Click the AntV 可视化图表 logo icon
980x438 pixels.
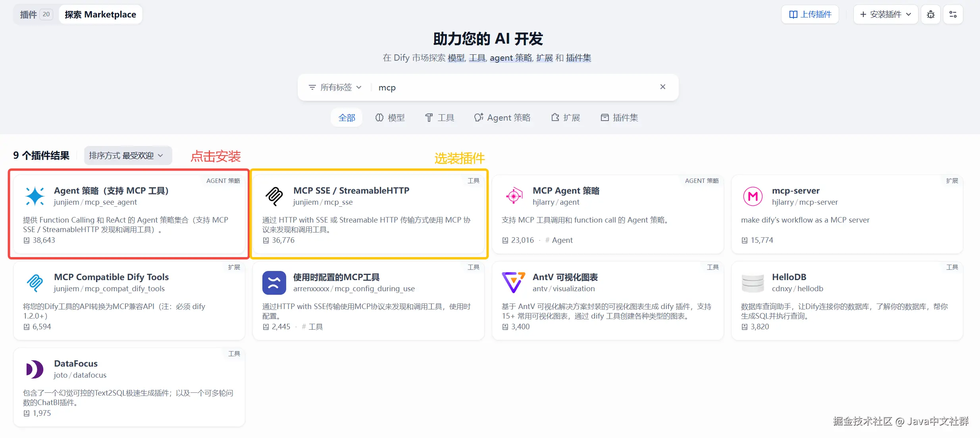[514, 282]
